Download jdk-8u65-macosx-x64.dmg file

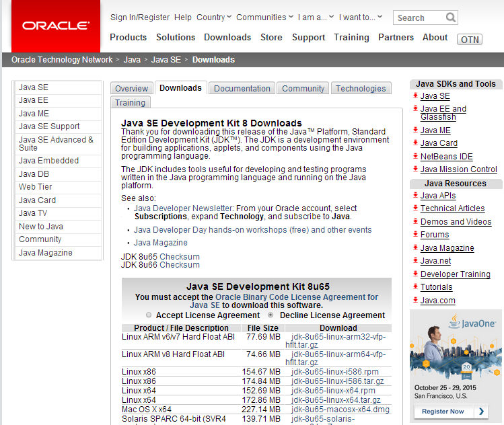(340, 410)
